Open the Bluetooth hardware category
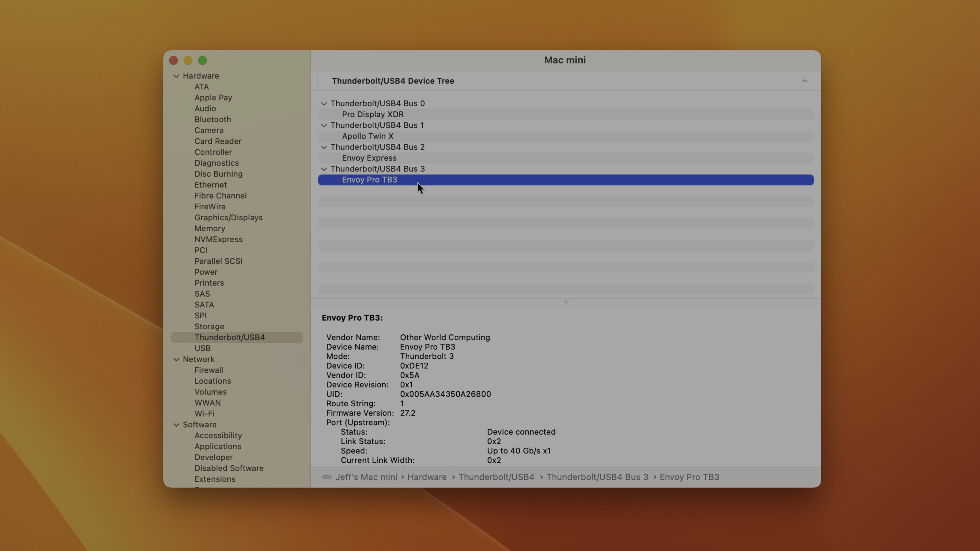The image size is (980, 551). coord(212,119)
